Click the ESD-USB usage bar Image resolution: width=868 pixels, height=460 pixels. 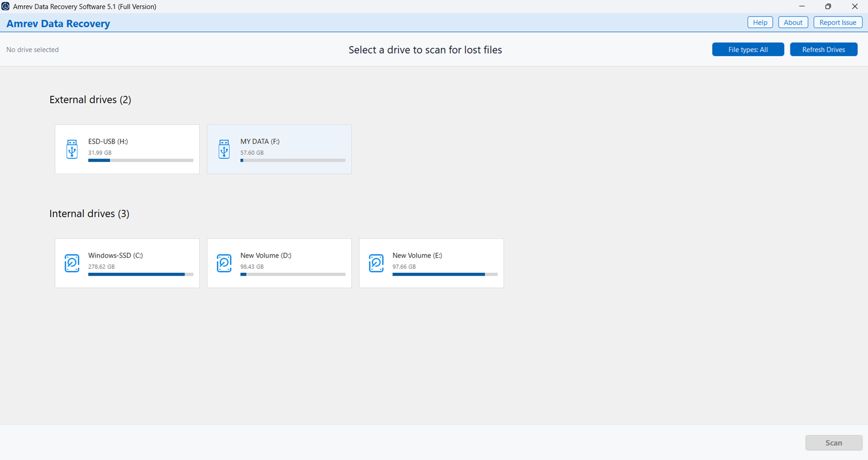(x=140, y=160)
